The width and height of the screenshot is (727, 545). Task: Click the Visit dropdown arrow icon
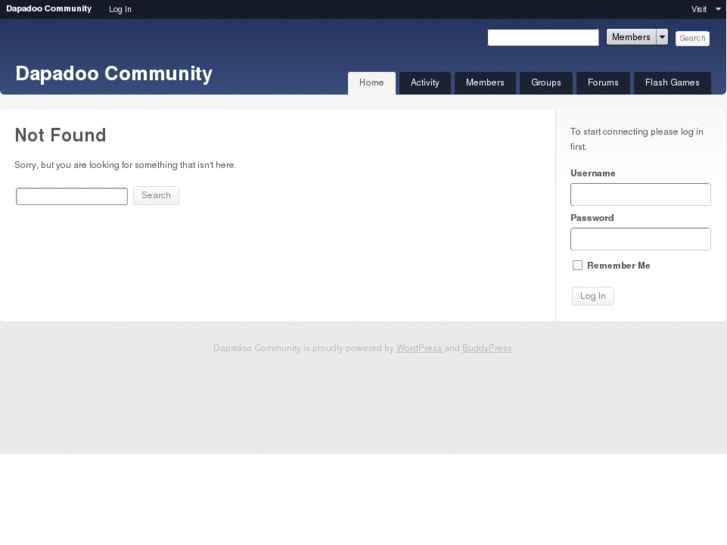coord(718,9)
